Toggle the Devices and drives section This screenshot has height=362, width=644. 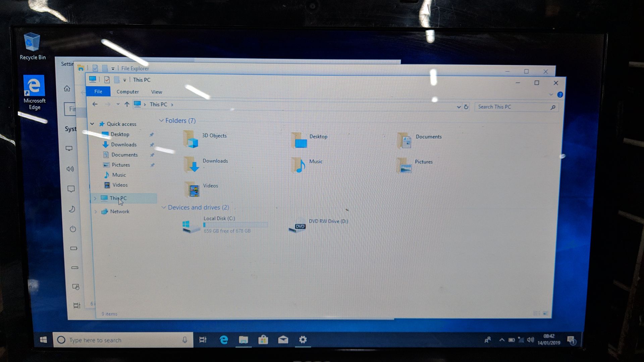[x=164, y=207]
